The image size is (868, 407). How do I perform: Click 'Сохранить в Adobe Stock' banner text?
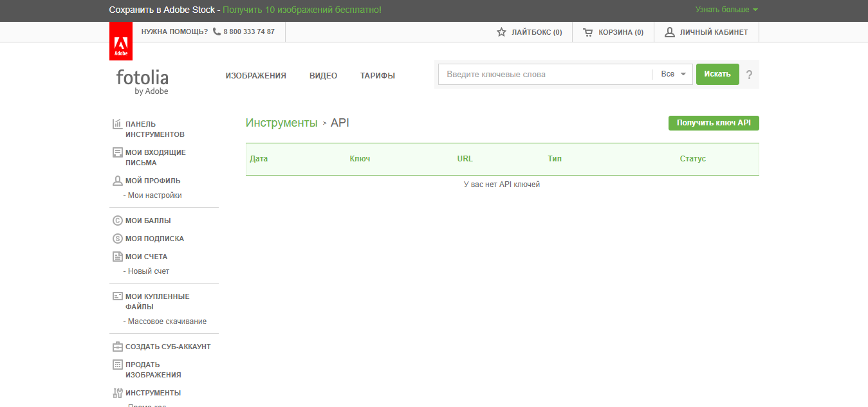point(162,10)
